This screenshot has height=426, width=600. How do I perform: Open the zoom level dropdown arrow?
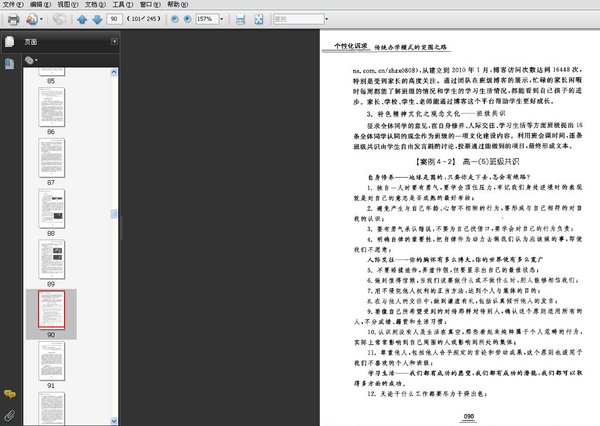(221, 19)
